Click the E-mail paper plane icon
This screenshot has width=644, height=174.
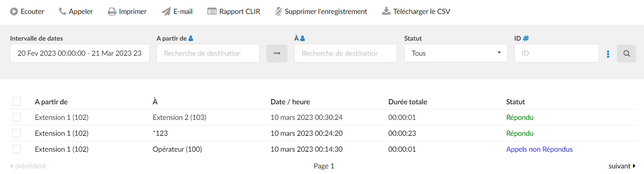point(166,12)
